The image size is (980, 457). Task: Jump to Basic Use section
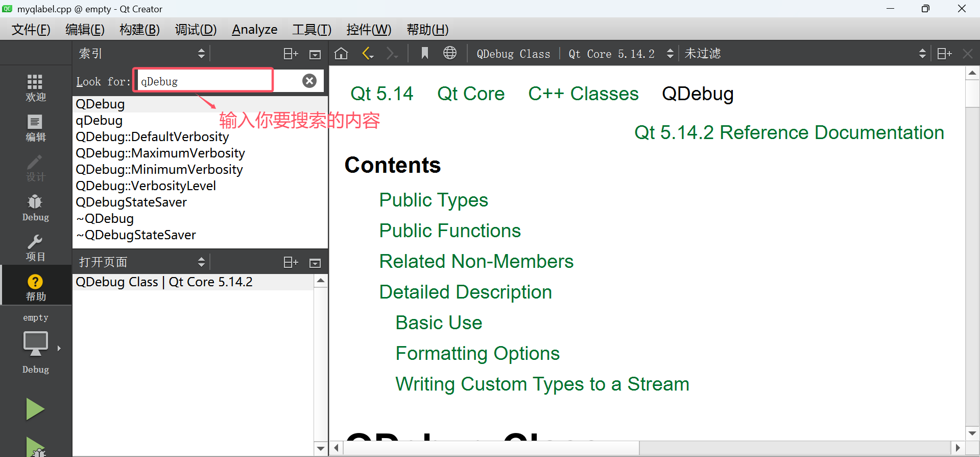click(x=439, y=323)
